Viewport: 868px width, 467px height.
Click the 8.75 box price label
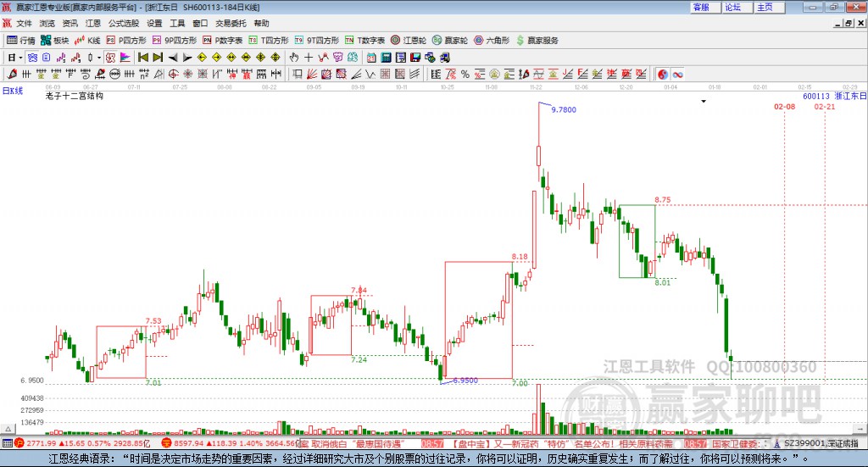(x=663, y=200)
